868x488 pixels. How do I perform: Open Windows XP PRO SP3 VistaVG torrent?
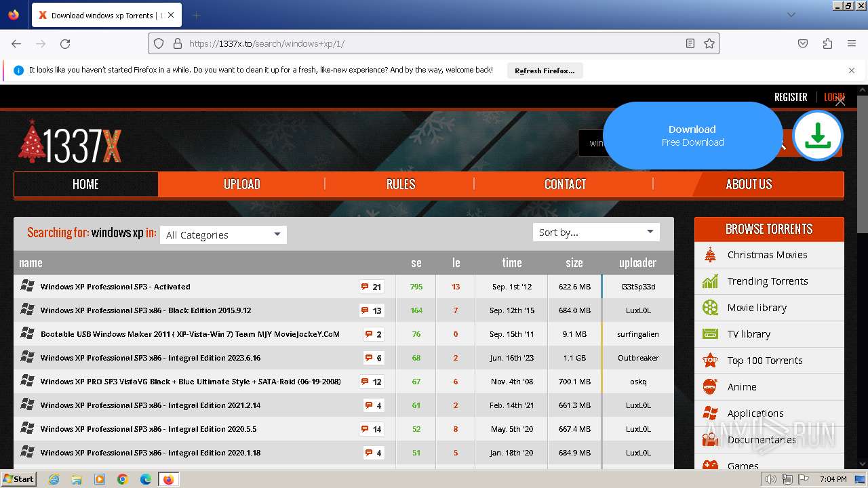tap(191, 382)
